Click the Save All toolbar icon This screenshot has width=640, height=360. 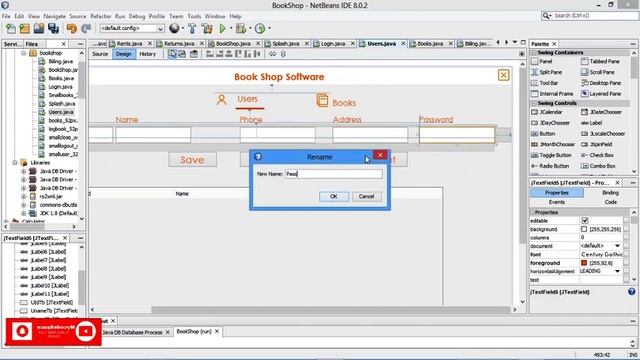pos(53,29)
